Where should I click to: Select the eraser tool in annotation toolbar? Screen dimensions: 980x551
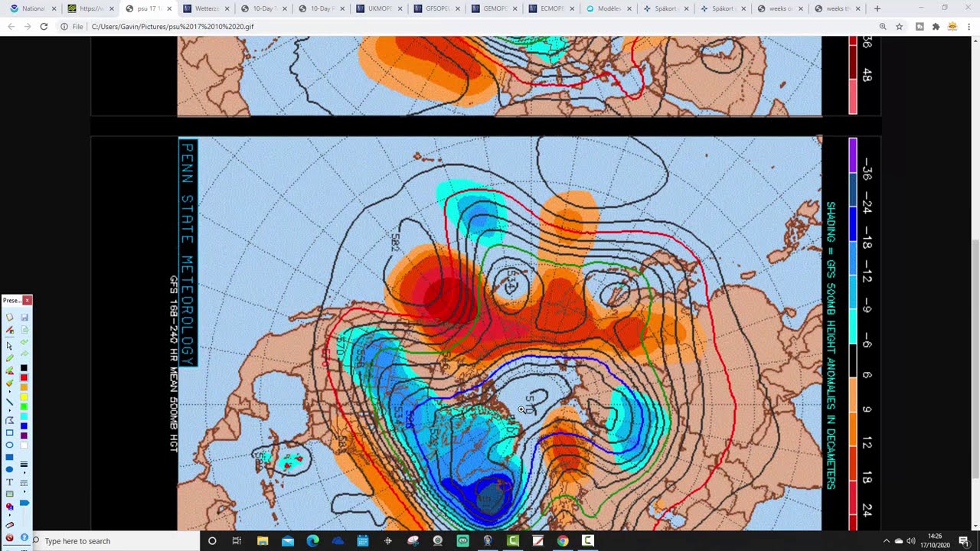9,526
